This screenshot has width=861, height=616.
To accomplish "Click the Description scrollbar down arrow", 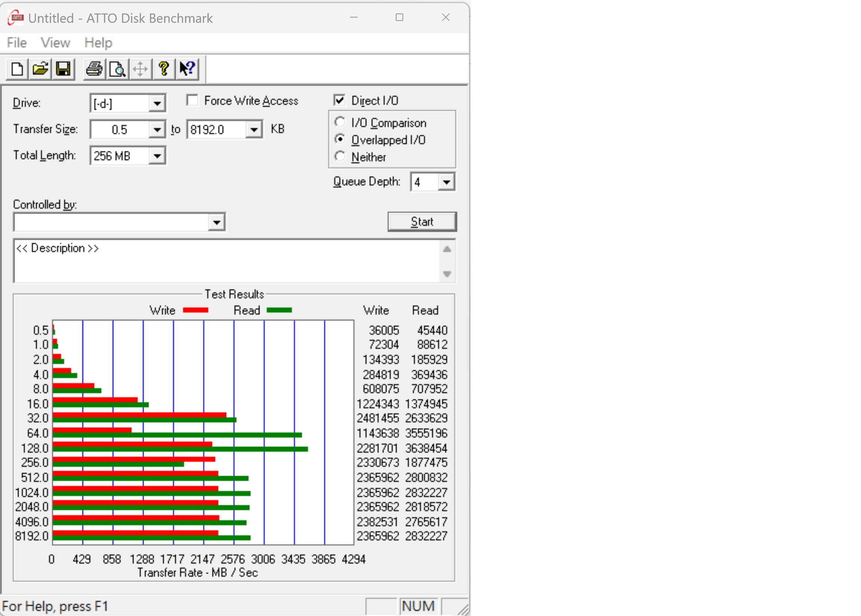I will [x=447, y=274].
